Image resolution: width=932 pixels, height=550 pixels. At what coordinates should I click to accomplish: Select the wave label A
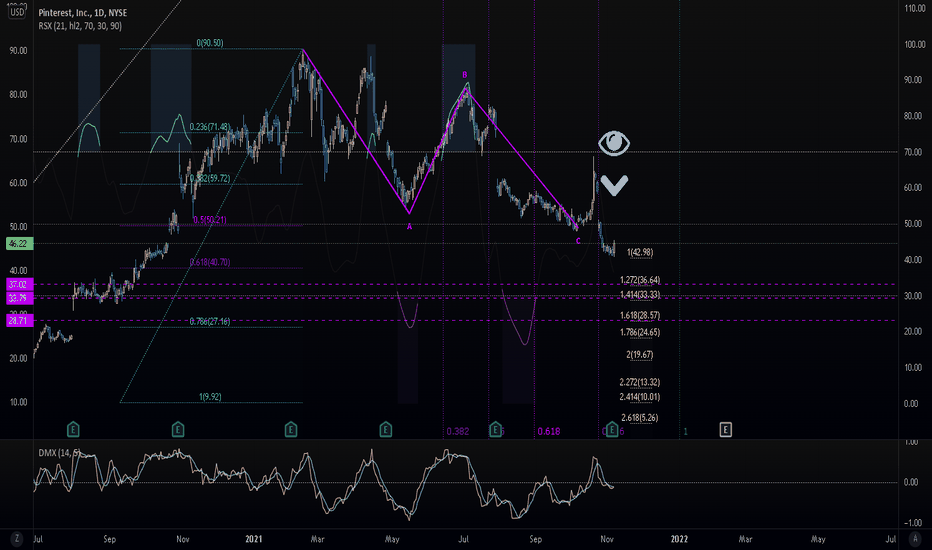pyautogui.click(x=409, y=227)
